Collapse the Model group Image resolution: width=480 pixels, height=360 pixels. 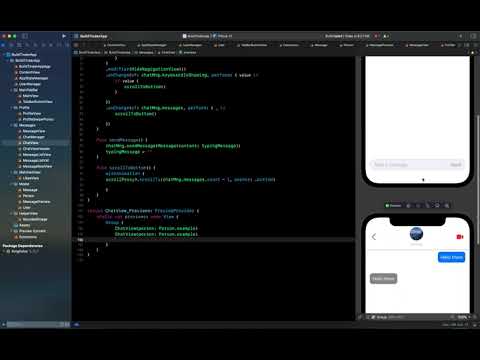[12, 184]
